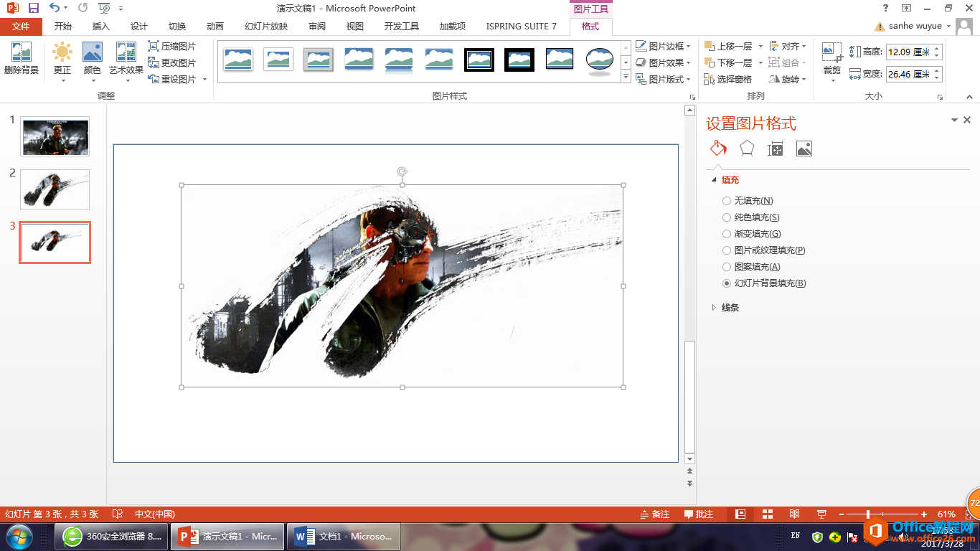
Task: Open the 插入 ribbon tab
Action: pyautogui.click(x=101, y=27)
